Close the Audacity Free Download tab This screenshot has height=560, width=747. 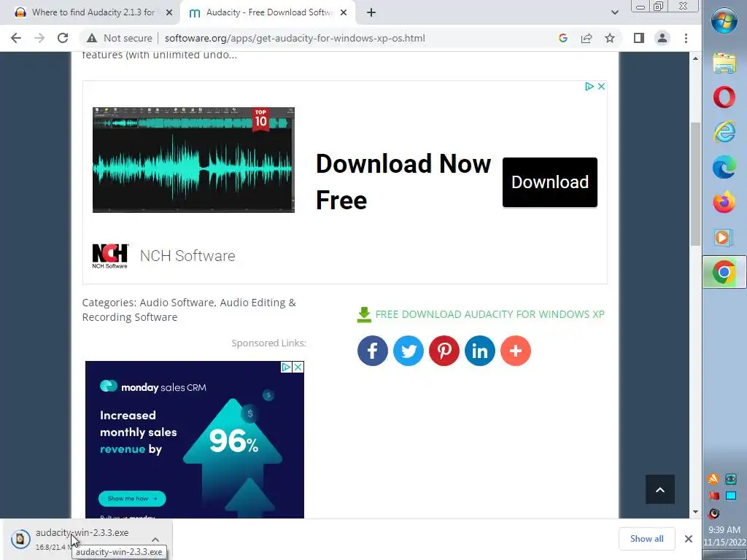[344, 12]
